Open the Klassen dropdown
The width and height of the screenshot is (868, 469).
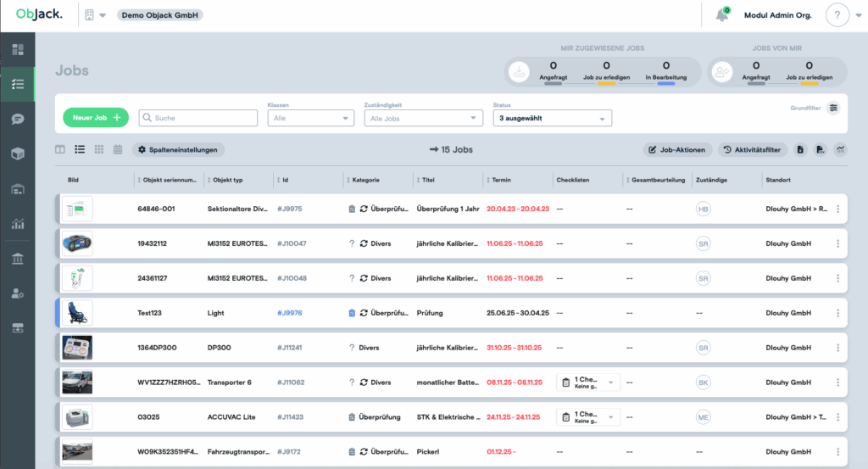tap(310, 119)
